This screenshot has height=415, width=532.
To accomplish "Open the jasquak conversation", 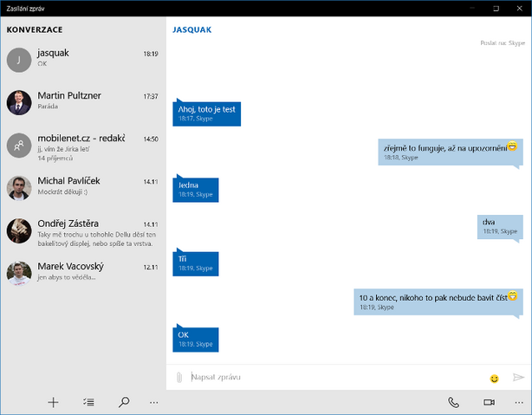I will tap(83, 60).
